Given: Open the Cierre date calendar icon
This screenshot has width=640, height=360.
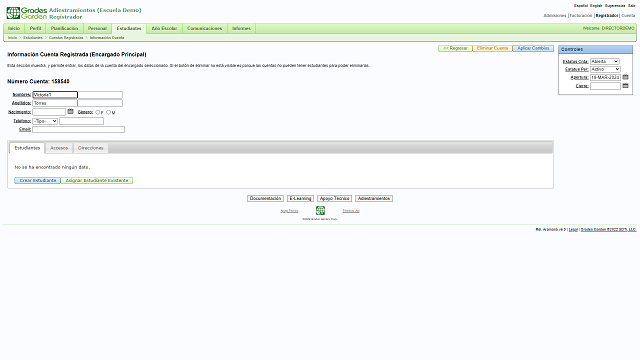Looking at the screenshot, I should tap(625, 85).
